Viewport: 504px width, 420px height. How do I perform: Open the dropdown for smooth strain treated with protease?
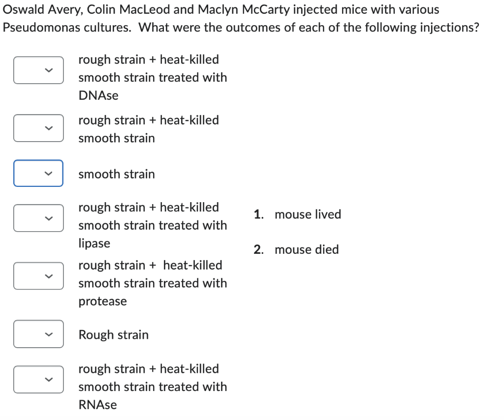pyautogui.click(x=38, y=276)
